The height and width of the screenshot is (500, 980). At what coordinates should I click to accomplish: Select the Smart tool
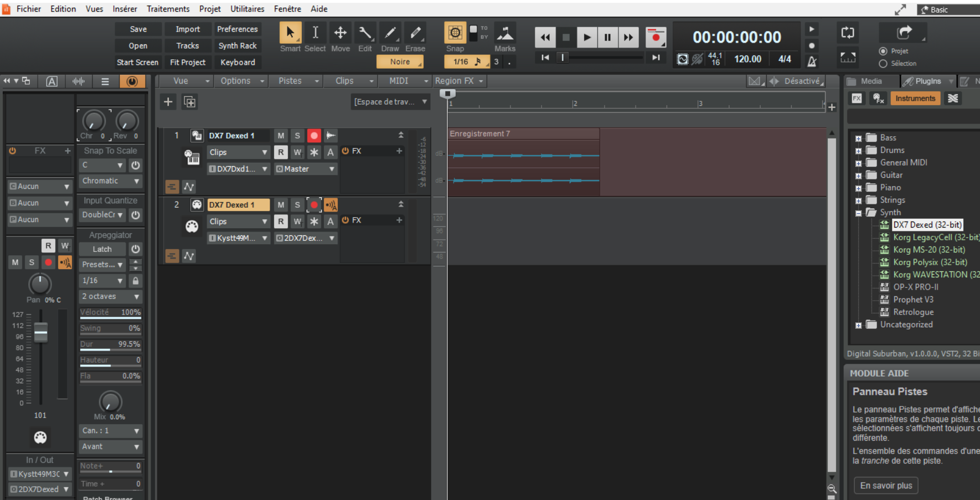click(x=290, y=33)
